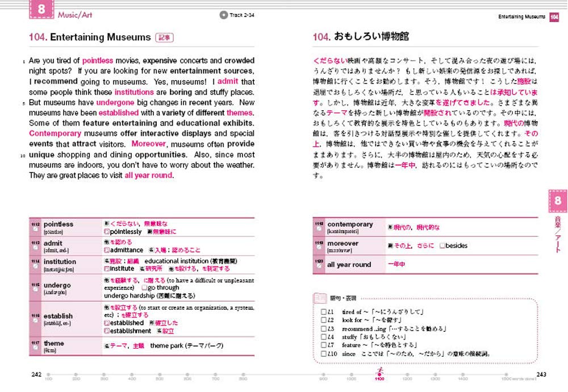Click the Music/Art chapter label
Viewport: 568px width, 392px height.
tap(75, 15)
